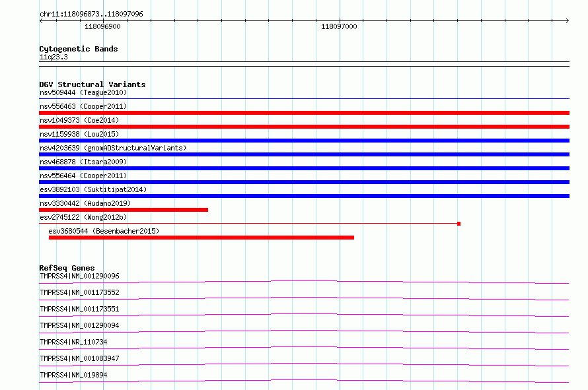Image resolution: width=588 pixels, height=390 pixels.
Task: Open transcript TMPRSS4|NM_001290096 label
Action: click(x=79, y=276)
